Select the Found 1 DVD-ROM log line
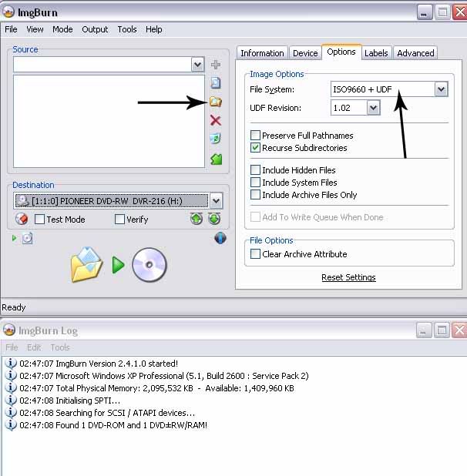 pyautogui.click(x=113, y=425)
